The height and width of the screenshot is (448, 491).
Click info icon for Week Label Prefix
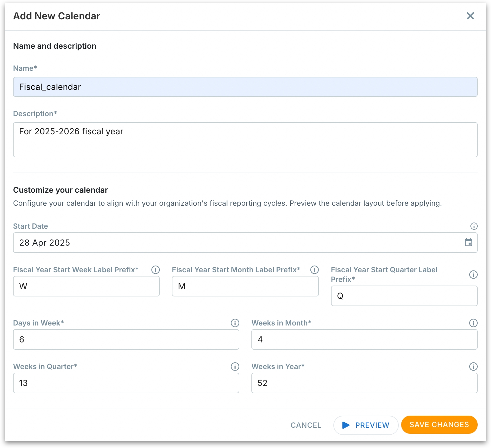155,270
